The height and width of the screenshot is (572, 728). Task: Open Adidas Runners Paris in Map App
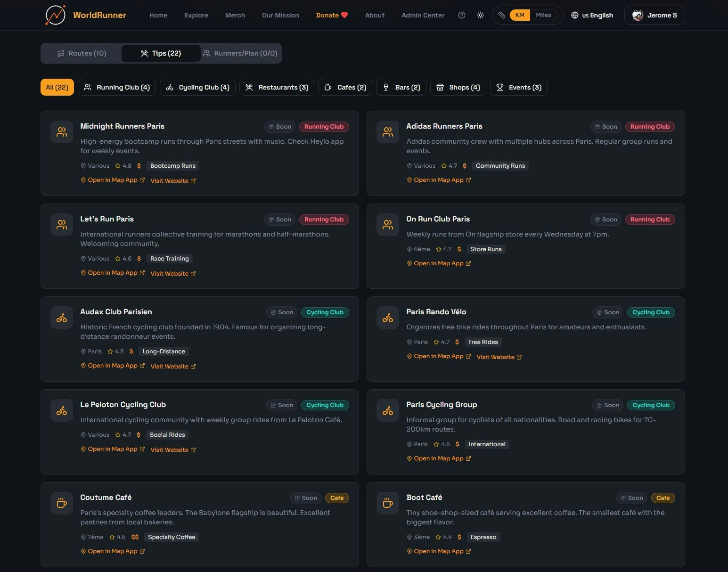click(439, 180)
